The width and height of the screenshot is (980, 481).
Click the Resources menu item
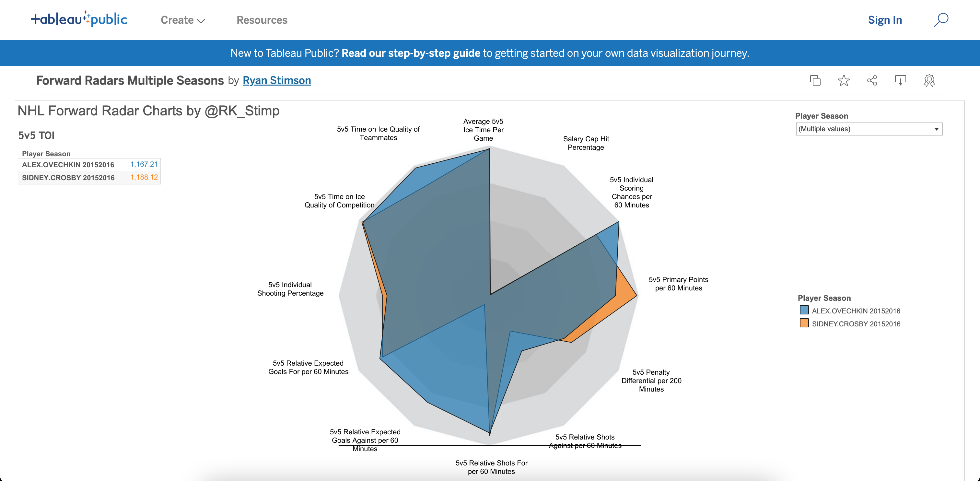262,20
